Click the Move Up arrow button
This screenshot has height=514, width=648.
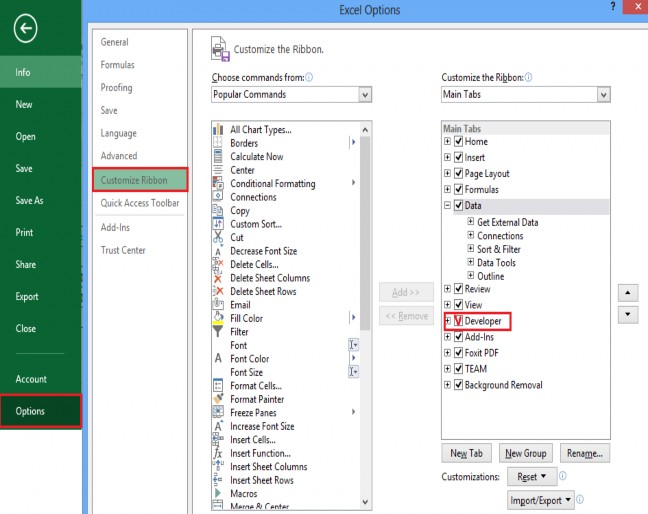(628, 293)
